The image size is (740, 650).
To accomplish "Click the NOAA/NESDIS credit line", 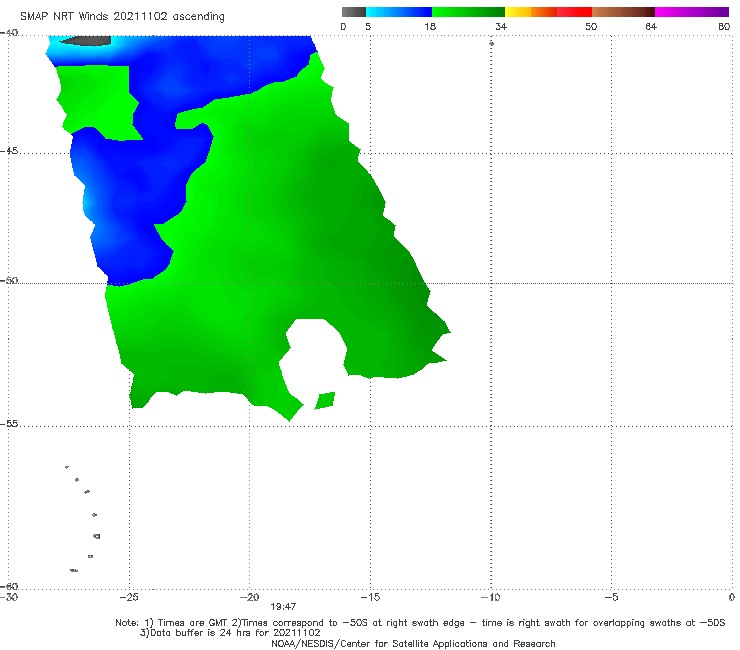I will [x=413, y=644].
